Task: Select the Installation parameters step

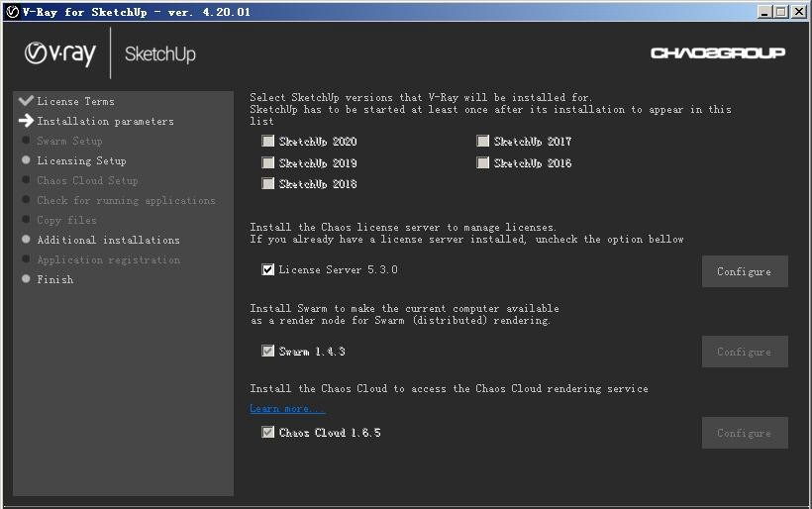Action: pos(106,121)
